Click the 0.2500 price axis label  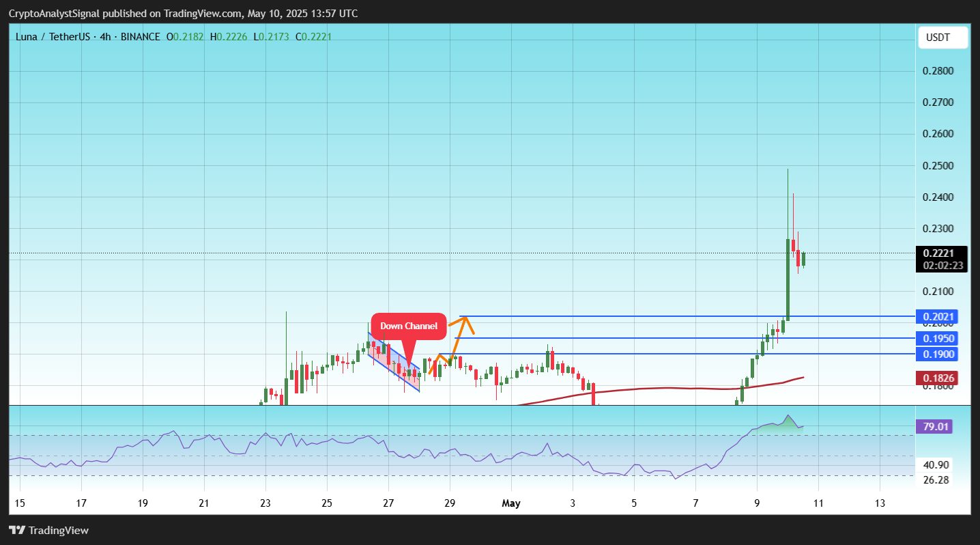938,166
